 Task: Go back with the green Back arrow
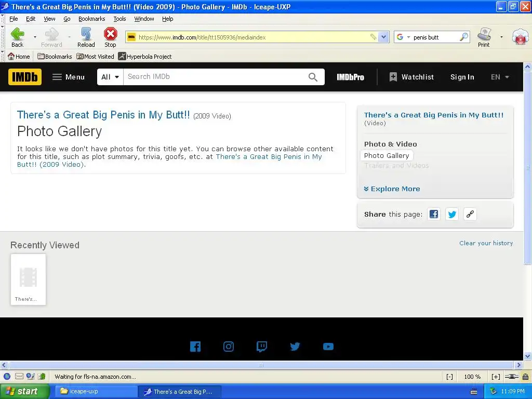pos(17,37)
